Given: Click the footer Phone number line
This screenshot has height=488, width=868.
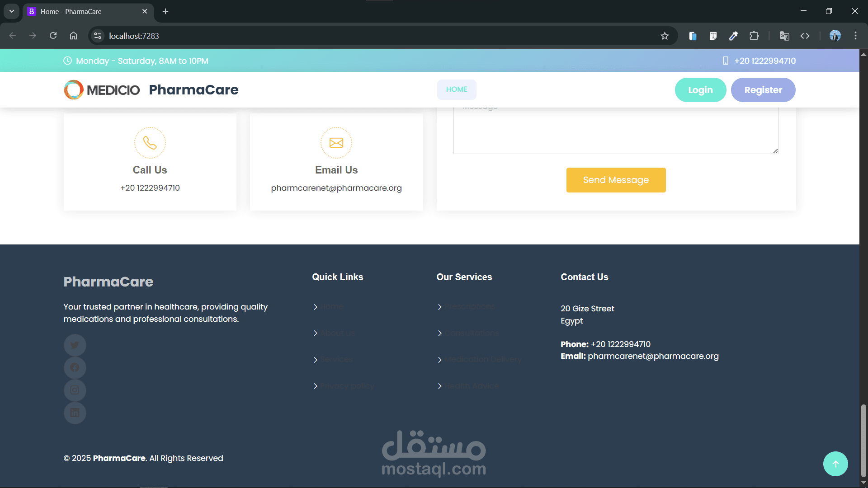Looking at the screenshot, I should point(606,344).
